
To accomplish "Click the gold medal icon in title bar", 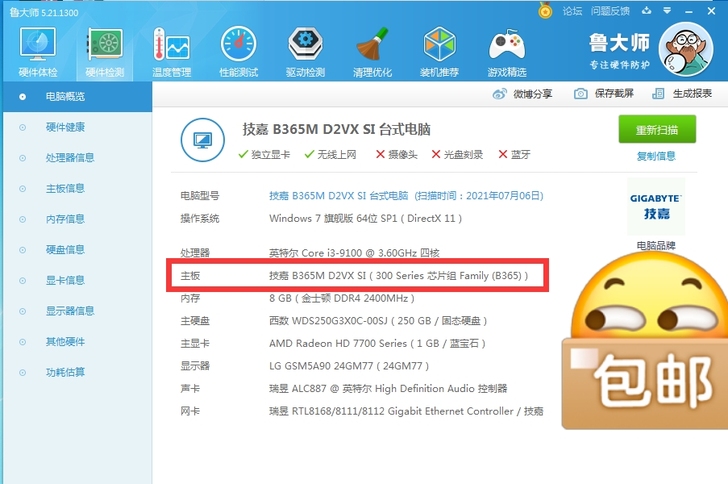I will tap(545, 10).
